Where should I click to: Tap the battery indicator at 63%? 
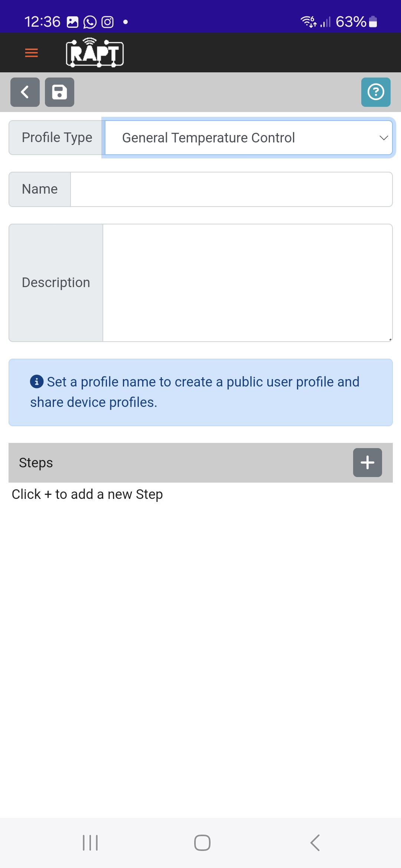pyautogui.click(x=373, y=22)
